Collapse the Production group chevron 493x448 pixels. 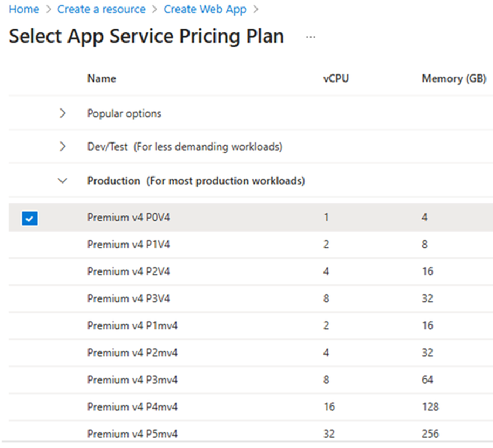[63, 181]
